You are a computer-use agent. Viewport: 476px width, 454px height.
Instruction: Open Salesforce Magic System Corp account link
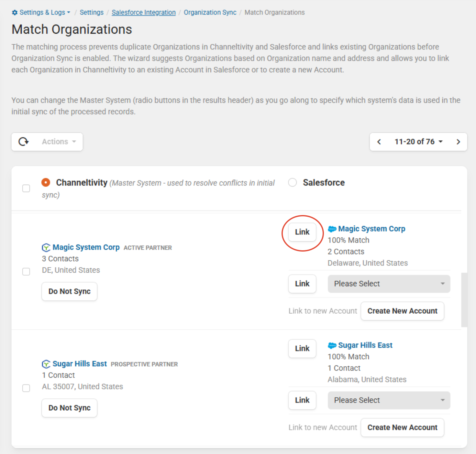[x=372, y=229]
